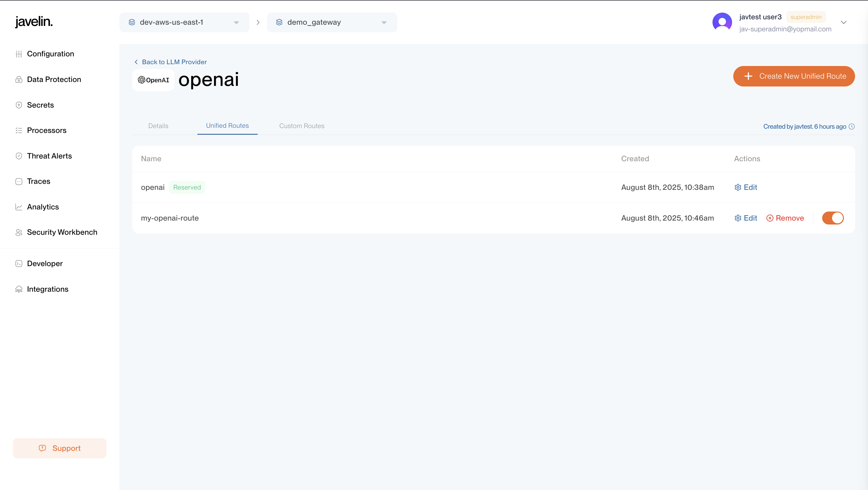The height and width of the screenshot is (490, 868).
Task: Toggle off the my-openai-route switch
Action: coord(833,218)
